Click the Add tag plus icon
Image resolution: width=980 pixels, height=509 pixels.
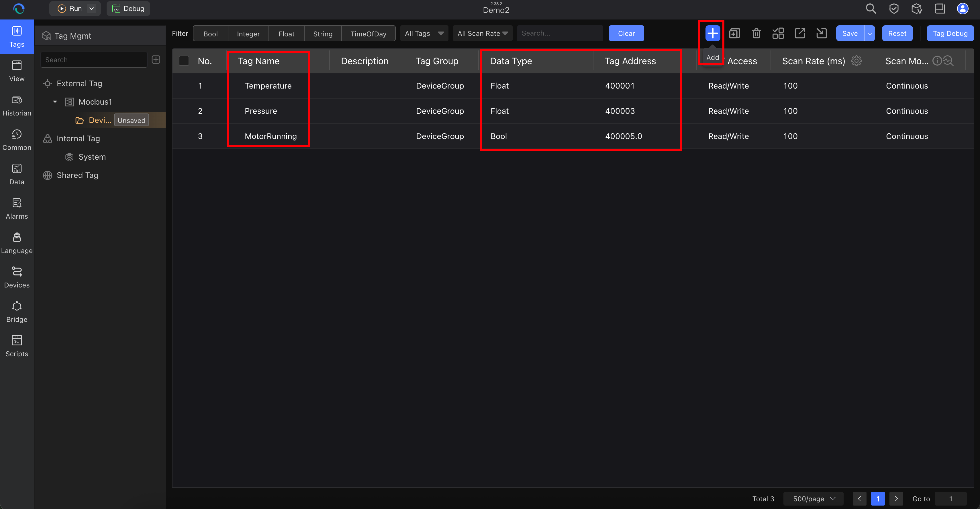click(712, 34)
